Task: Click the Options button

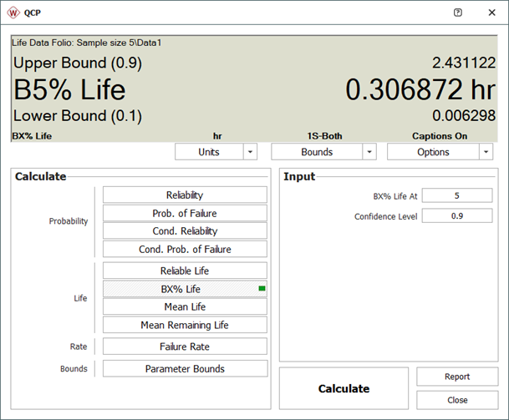Action: click(432, 152)
